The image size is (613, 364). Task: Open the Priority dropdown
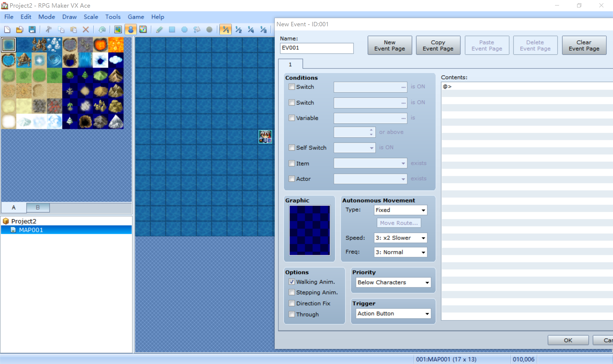(x=393, y=282)
